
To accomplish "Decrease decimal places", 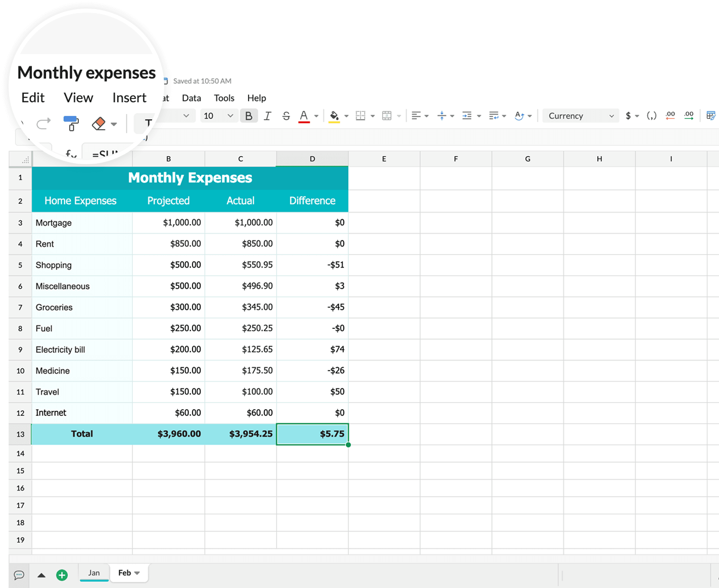I will point(670,116).
